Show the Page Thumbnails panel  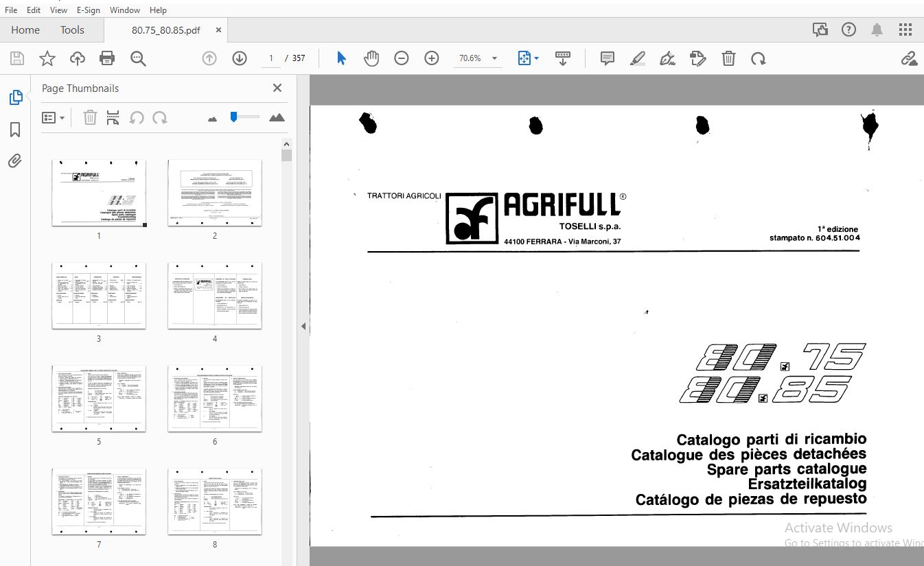tap(15, 97)
